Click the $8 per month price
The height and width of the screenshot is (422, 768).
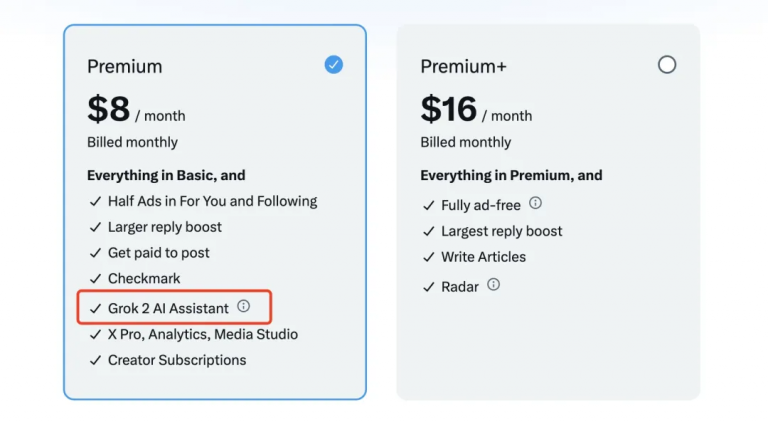[136, 109]
